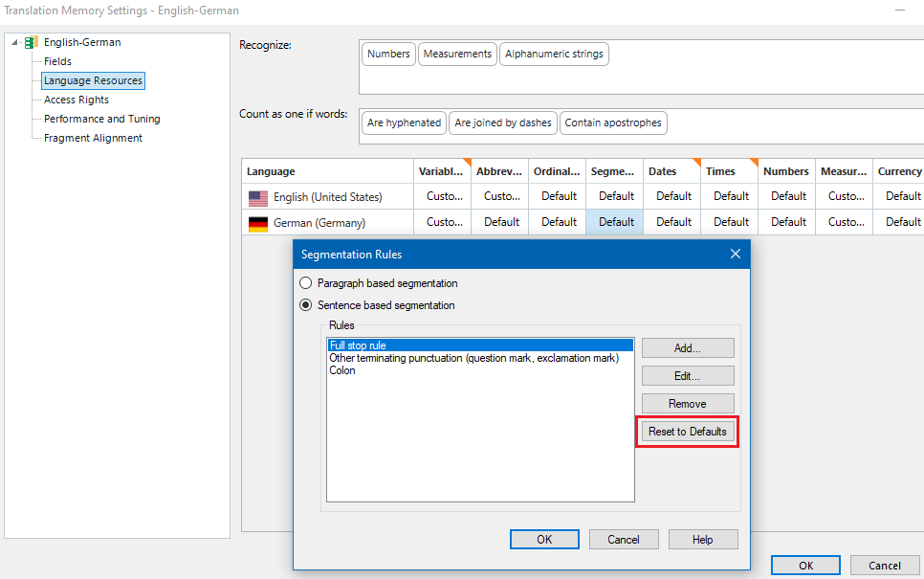This screenshot has width=924, height=579.
Task: Open the Custom variables cell for English (United States)
Action: pyautogui.click(x=443, y=196)
